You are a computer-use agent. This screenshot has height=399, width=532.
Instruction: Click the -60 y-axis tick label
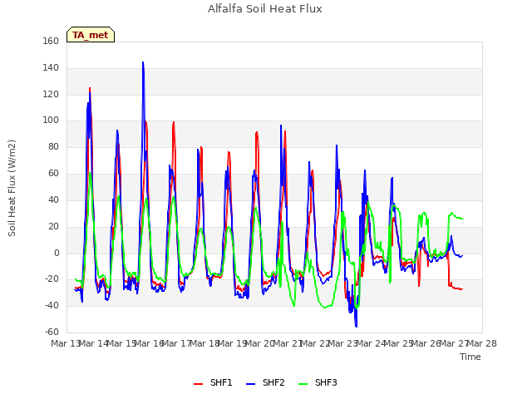[x=52, y=332]
